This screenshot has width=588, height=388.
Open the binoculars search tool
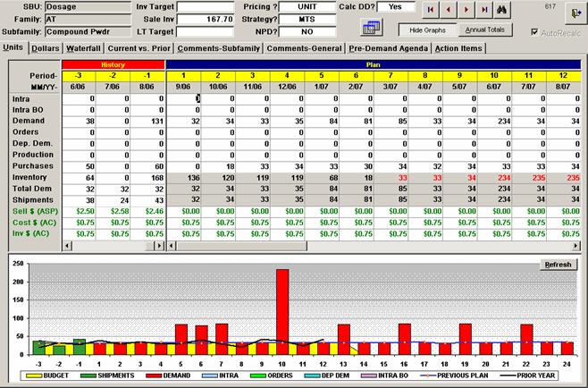[501, 10]
